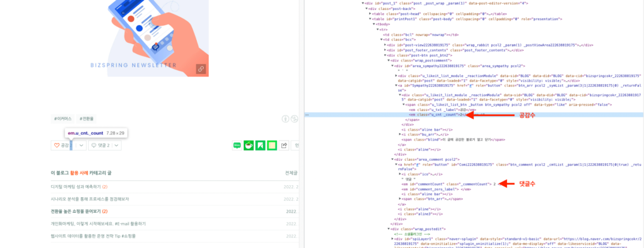Expand the i class="ico" node
The image size is (644, 248).
tap(400, 174)
